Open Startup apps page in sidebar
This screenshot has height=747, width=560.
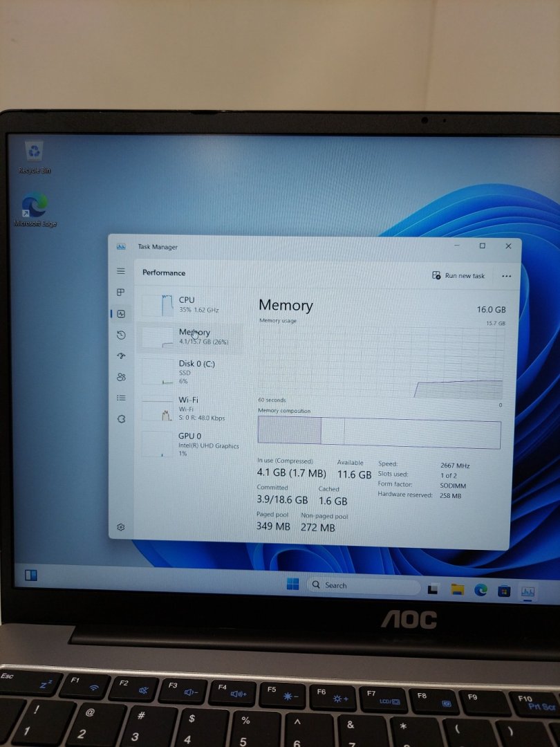coord(121,356)
